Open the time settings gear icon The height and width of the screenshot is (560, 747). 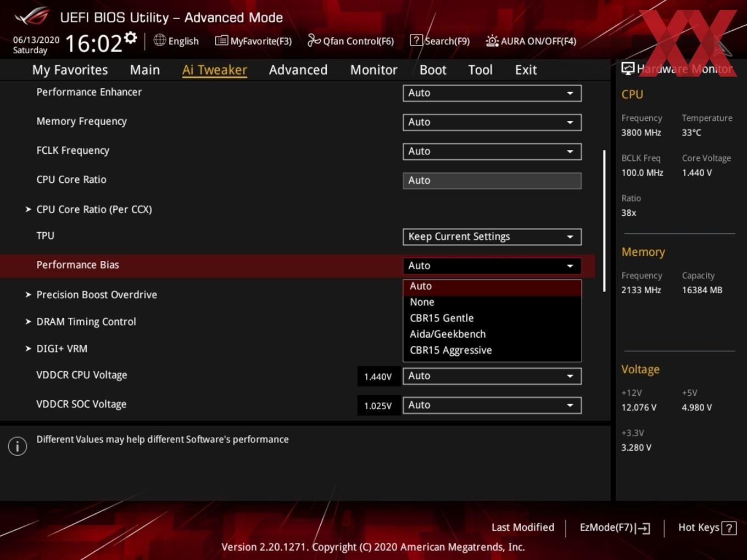click(x=131, y=38)
